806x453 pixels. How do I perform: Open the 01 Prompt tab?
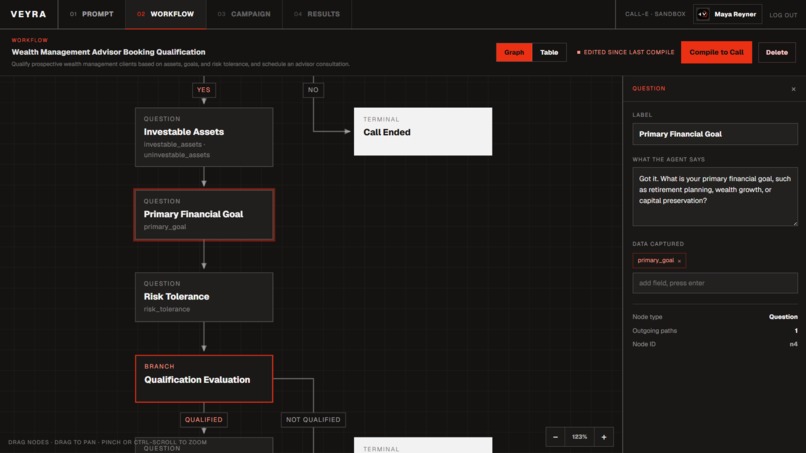(x=91, y=14)
